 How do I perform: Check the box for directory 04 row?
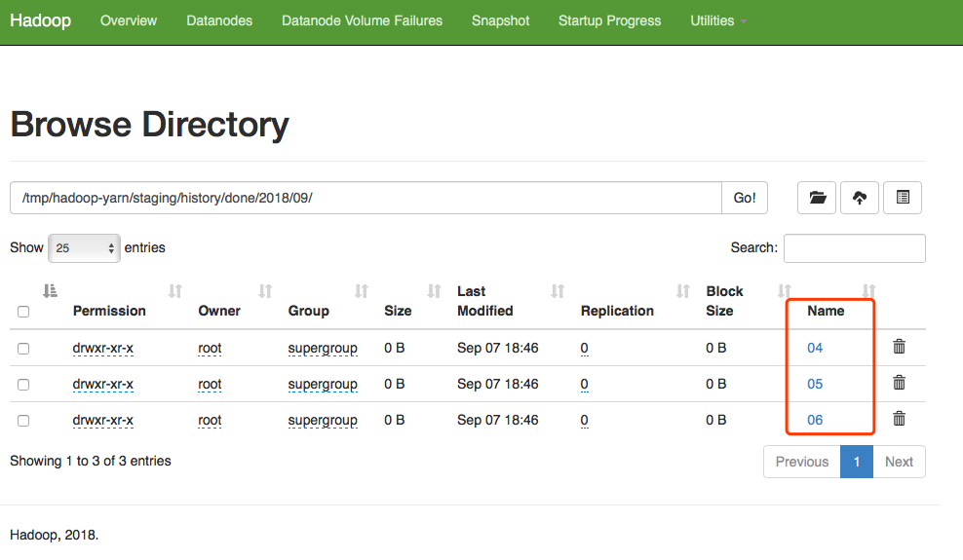pyautogui.click(x=23, y=349)
